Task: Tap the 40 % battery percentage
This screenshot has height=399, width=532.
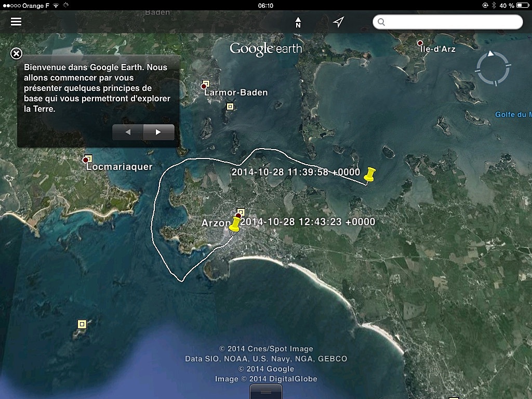Action: 507,6
